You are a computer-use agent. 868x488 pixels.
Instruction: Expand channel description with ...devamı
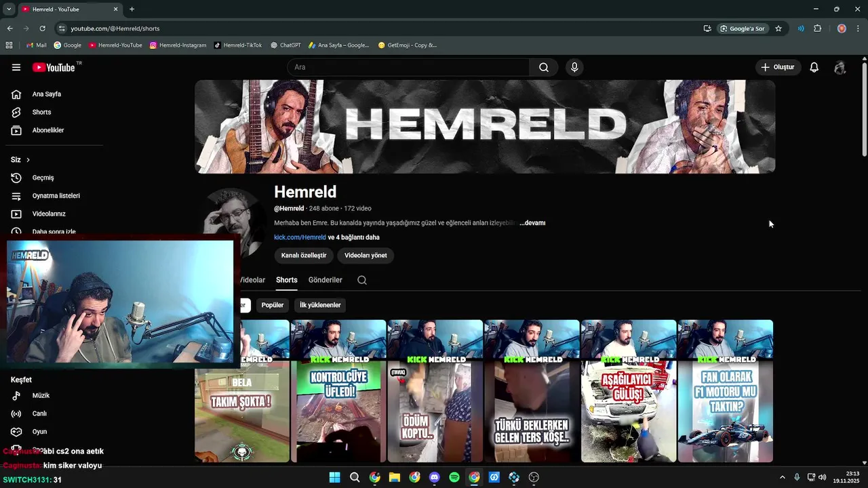pos(532,223)
